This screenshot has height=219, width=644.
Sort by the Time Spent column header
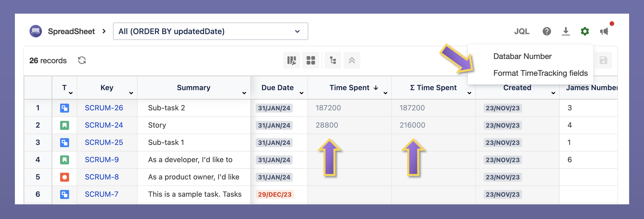pyautogui.click(x=349, y=88)
